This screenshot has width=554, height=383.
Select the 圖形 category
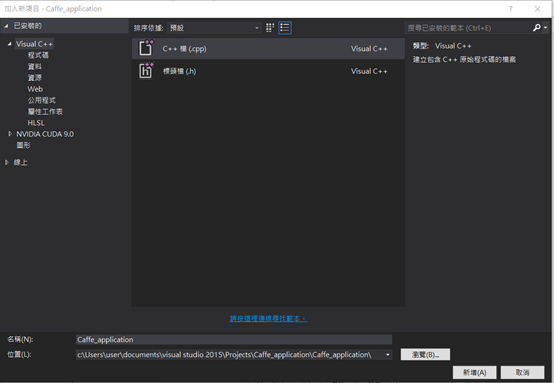pyautogui.click(x=23, y=145)
